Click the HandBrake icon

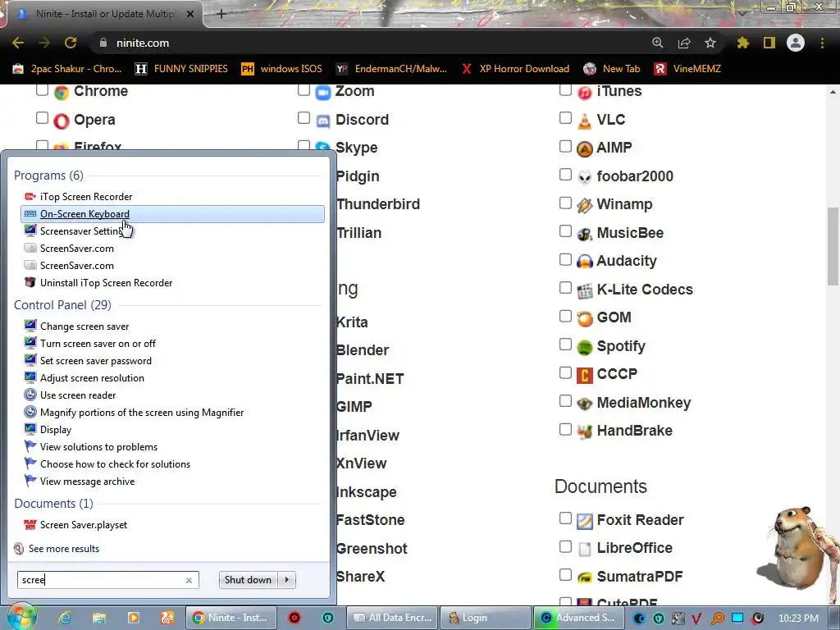click(584, 431)
